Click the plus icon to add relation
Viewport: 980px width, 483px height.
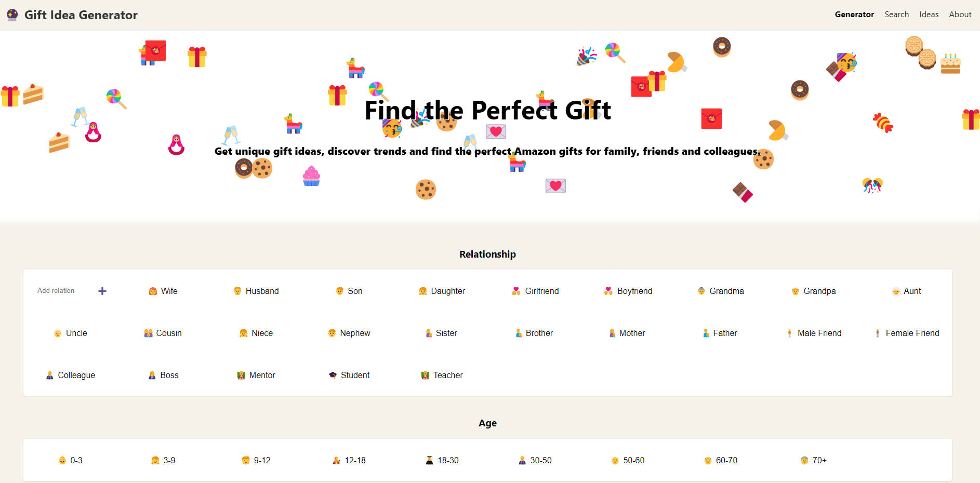[x=102, y=291]
